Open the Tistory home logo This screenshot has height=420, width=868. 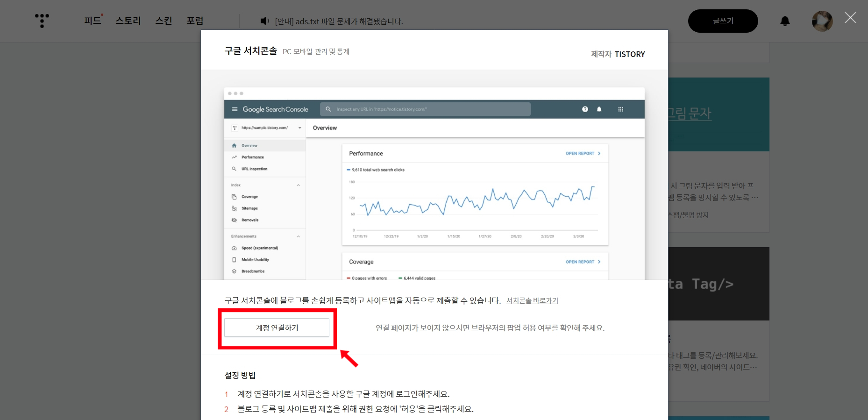[42, 21]
